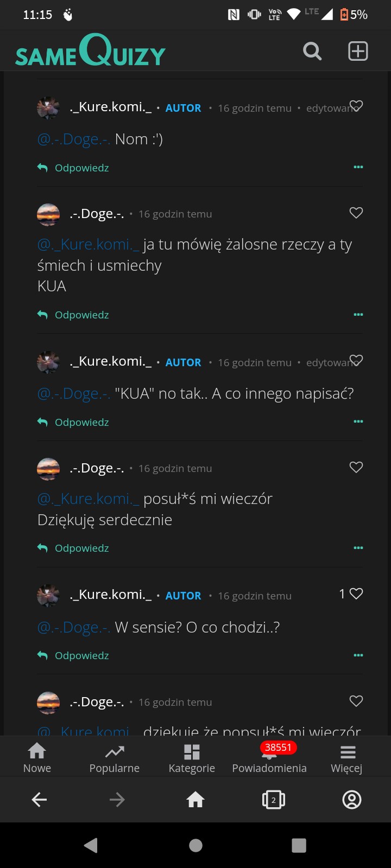This screenshot has width=391, height=868.
Task: Open the search magnifier icon
Action: tap(312, 52)
